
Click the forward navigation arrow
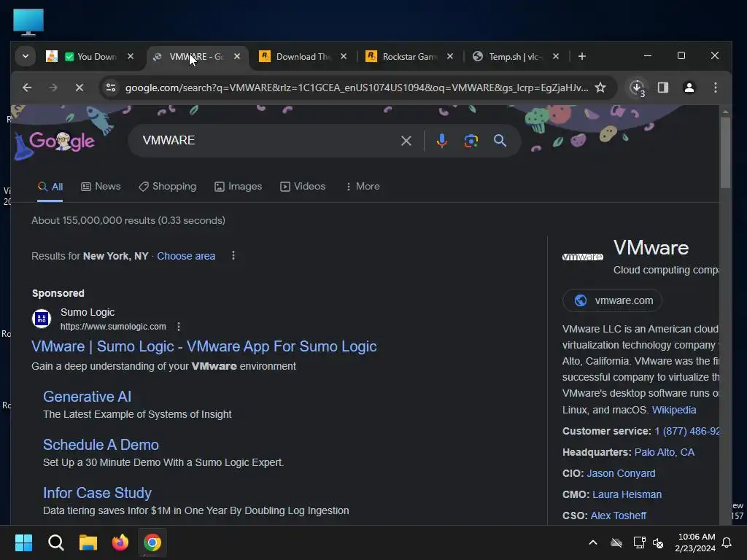[53, 87]
